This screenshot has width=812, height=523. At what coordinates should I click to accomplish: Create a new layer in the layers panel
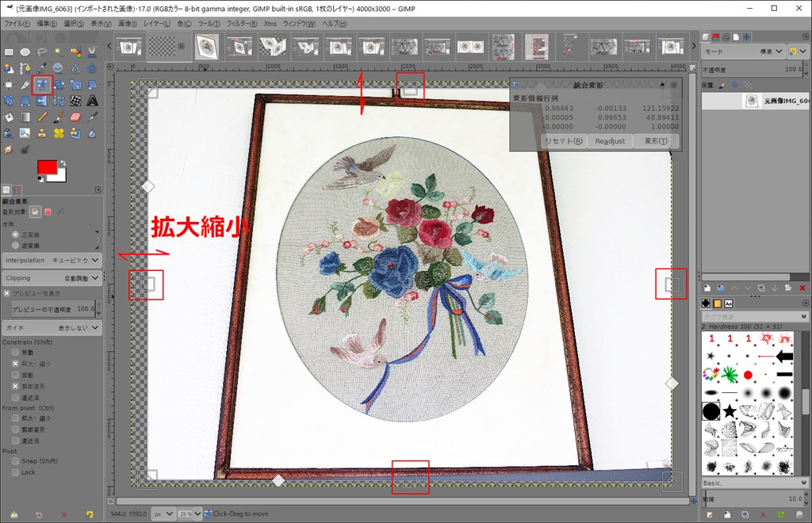click(x=707, y=288)
